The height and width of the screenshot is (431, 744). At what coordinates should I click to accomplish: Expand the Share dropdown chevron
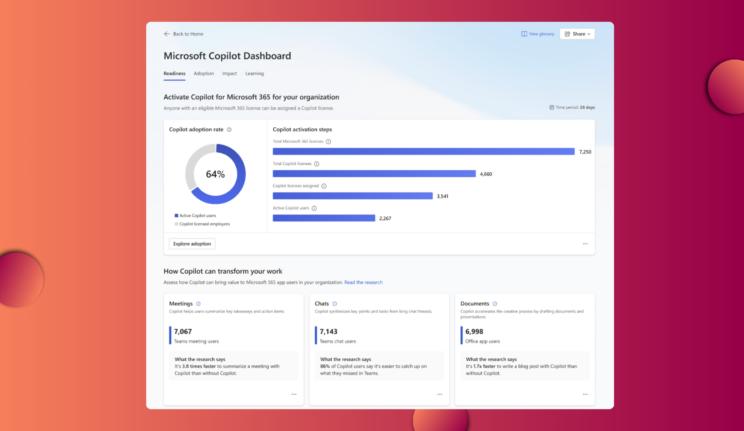589,34
